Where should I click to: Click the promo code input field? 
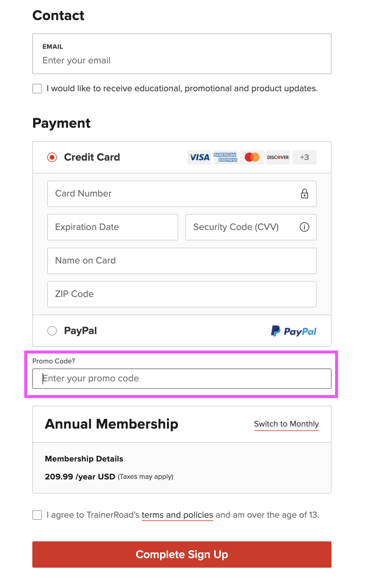pos(182,379)
